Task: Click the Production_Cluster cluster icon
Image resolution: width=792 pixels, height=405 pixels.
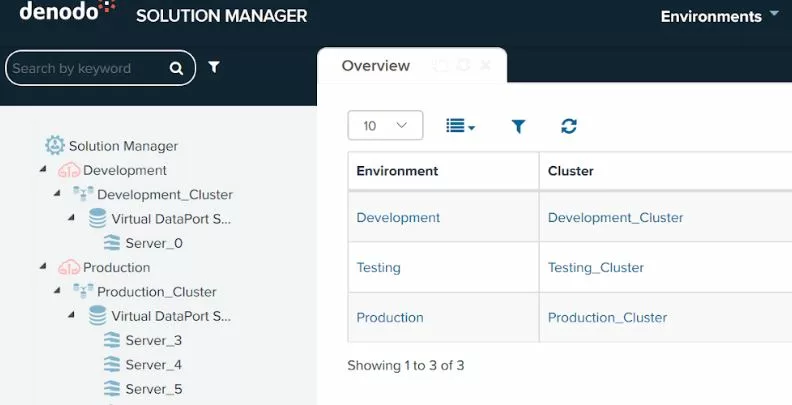Action: coord(83,291)
